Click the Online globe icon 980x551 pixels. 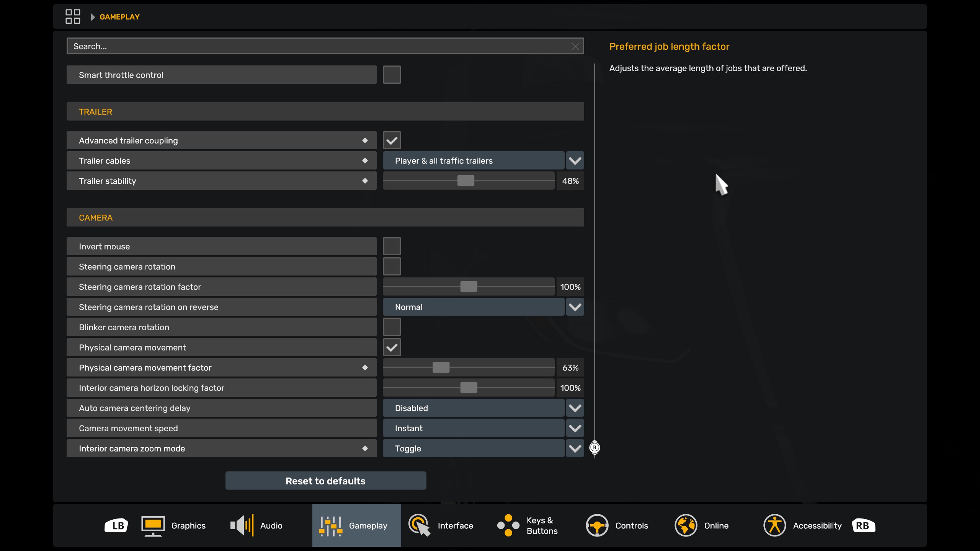(686, 525)
